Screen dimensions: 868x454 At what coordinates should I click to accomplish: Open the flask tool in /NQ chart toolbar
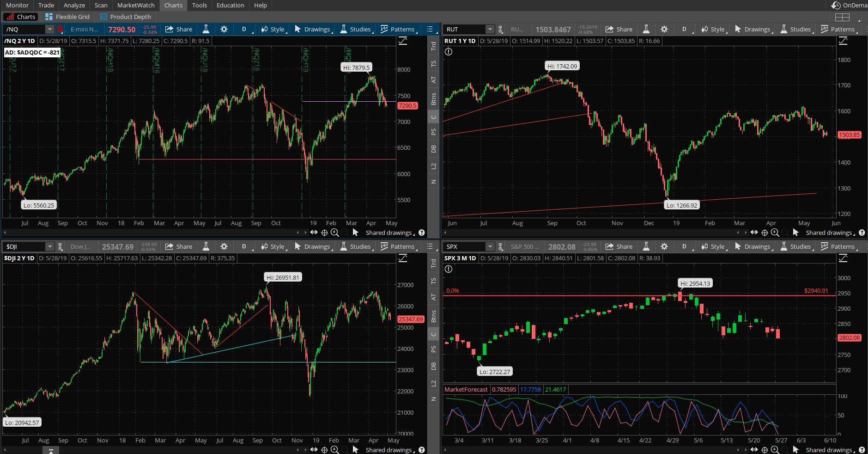[x=206, y=29]
